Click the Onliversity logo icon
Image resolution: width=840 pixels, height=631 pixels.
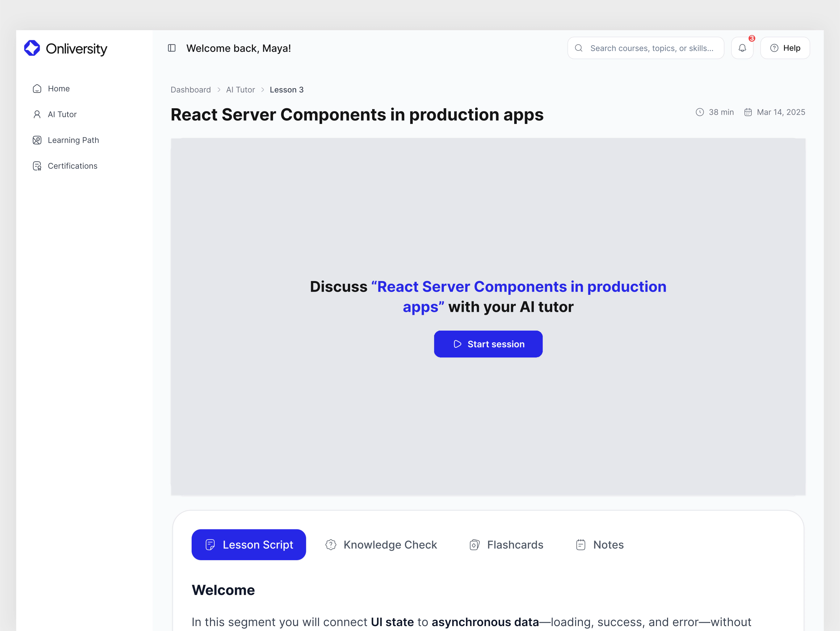pos(32,48)
